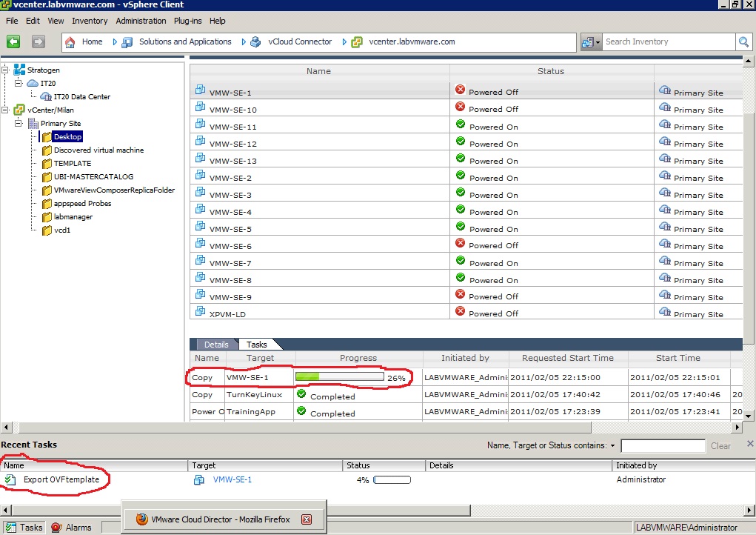Viewport: 756px width, 535px height.
Task: Switch to the Tasks tab above the task list
Action: pos(256,345)
